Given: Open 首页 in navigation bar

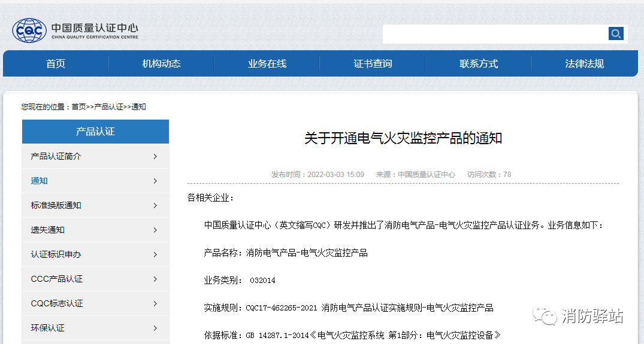Looking at the screenshot, I should click(56, 64).
